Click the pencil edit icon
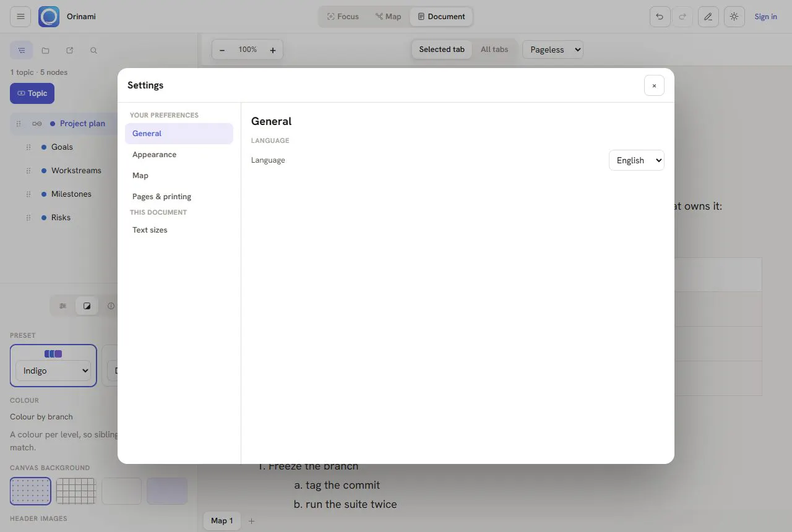Viewport: 792px width, 532px height. (708, 17)
